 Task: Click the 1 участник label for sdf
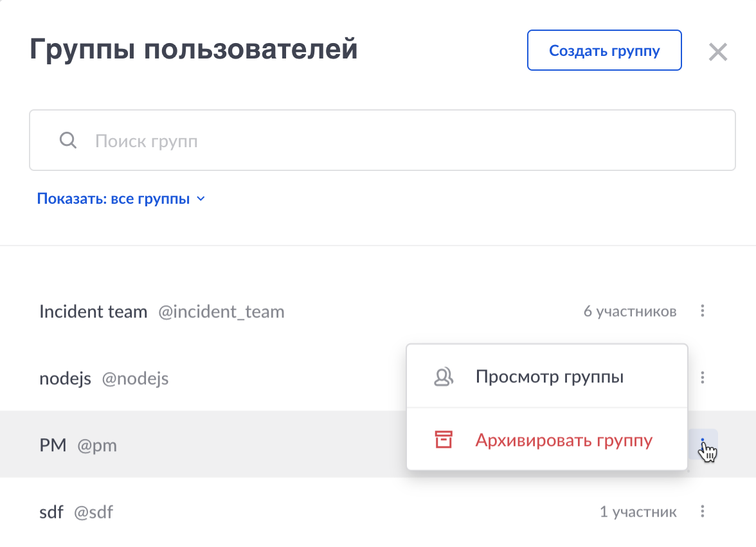click(x=639, y=512)
